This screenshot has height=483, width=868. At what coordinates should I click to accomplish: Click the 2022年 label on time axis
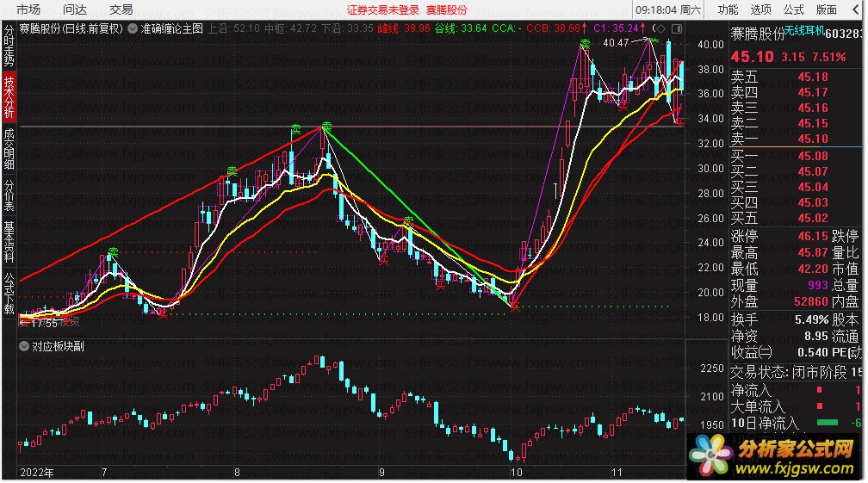(36, 473)
